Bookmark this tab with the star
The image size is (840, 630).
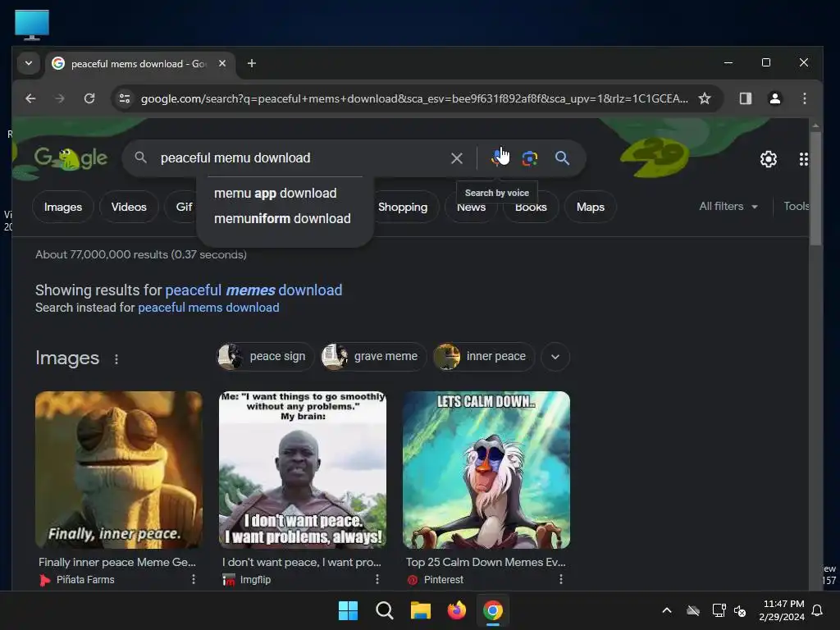pyautogui.click(x=705, y=98)
